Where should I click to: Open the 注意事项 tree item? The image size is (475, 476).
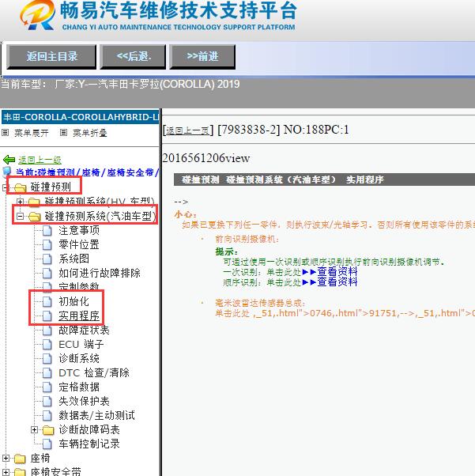pos(79,230)
